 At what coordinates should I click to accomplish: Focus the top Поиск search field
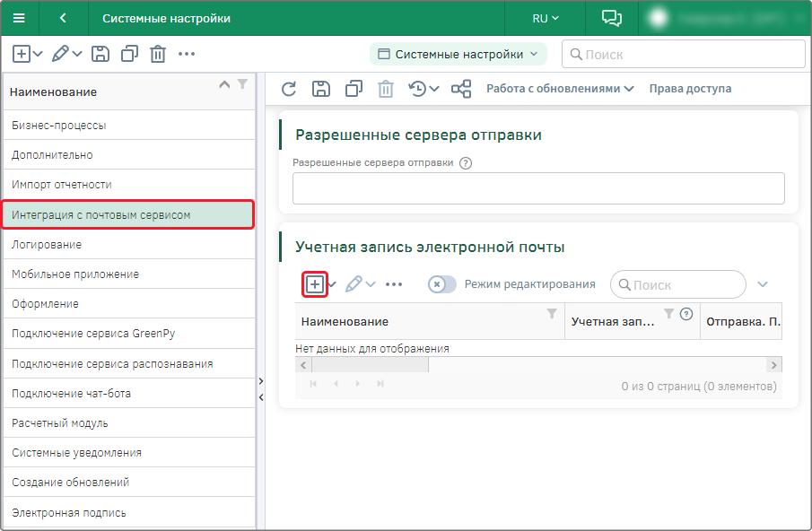click(x=684, y=55)
